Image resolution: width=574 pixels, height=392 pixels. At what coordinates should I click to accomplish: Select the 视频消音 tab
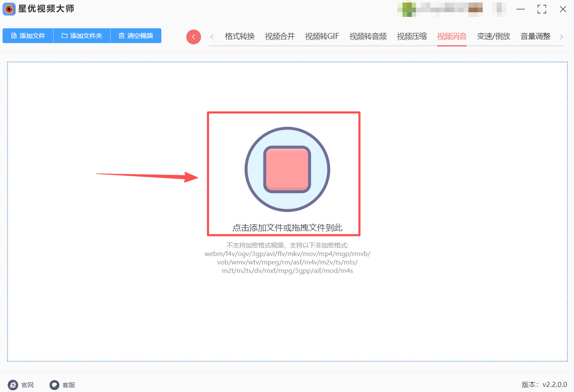point(452,36)
